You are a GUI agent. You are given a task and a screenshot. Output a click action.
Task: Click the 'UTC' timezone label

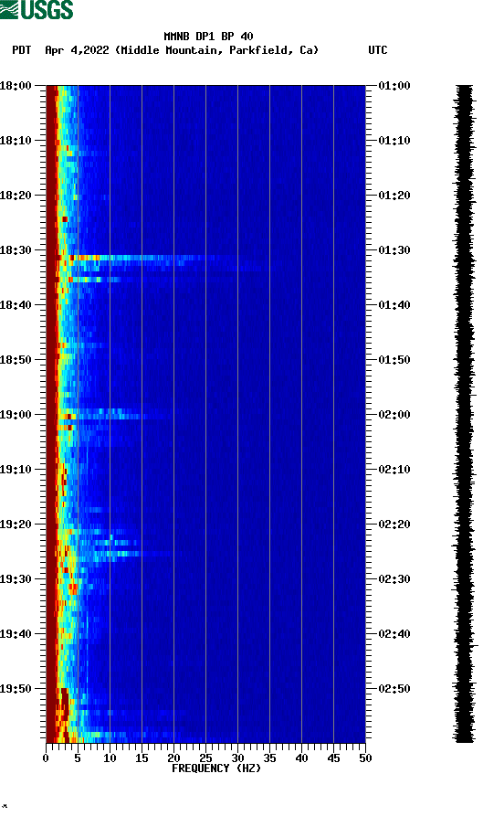(x=378, y=50)
